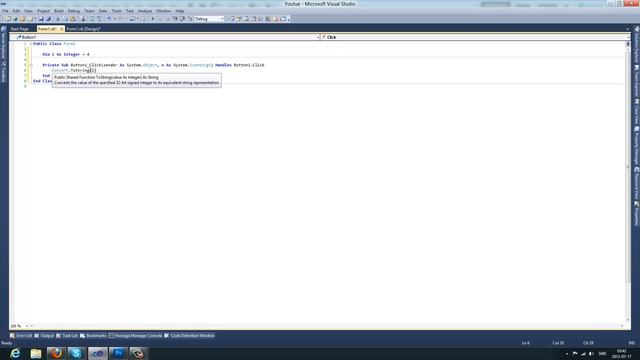Collapse the Public Class Form1 outline
Screen dimensions: 640x360
pyautogui.click(x=31, y=44)
